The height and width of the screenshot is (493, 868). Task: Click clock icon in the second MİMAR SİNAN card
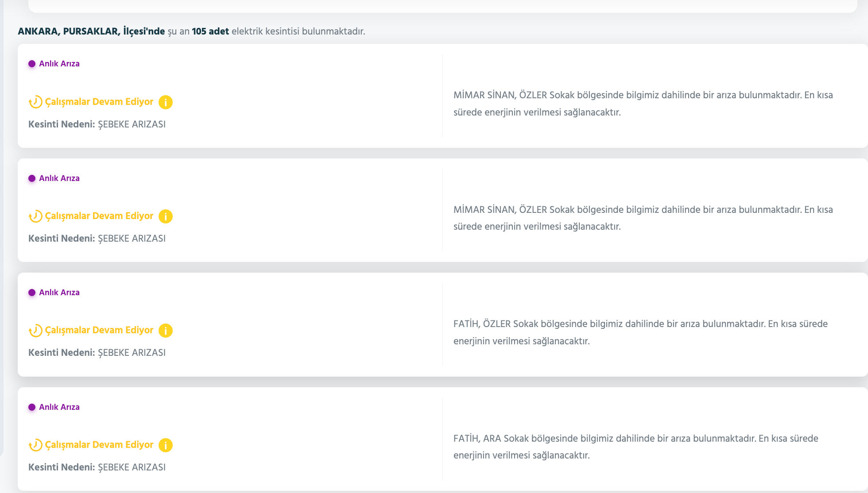coord(35,216)
